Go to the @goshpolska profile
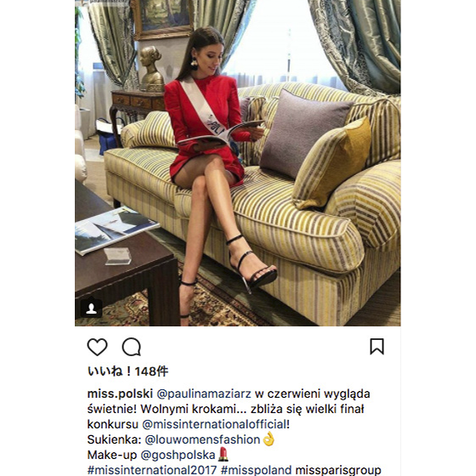Screen dimensions: 476x476 pyautogui.click(x=178, y=455)
